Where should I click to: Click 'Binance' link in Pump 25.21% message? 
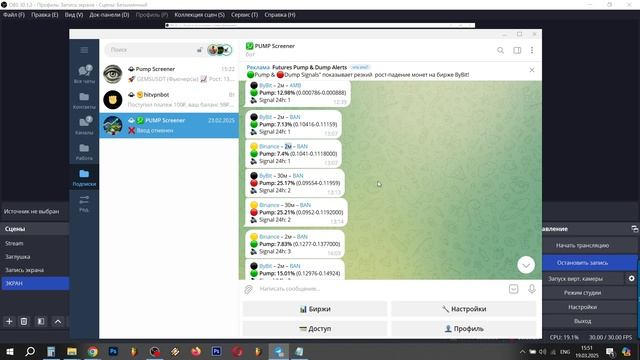tap(269, 205)
